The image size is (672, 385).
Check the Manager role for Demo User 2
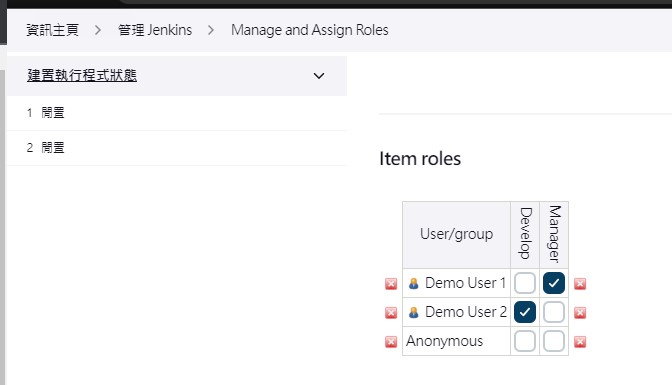554,312
